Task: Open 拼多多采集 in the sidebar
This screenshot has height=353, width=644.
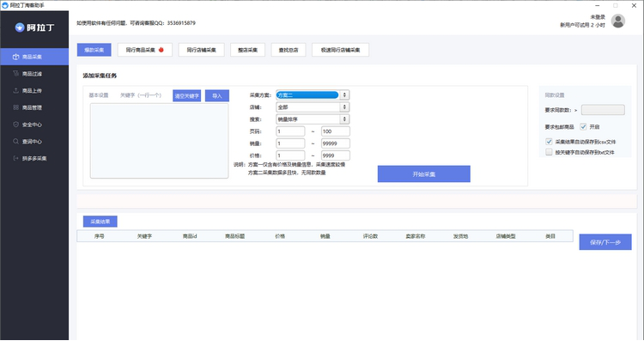Action: [x=34, y=158]
